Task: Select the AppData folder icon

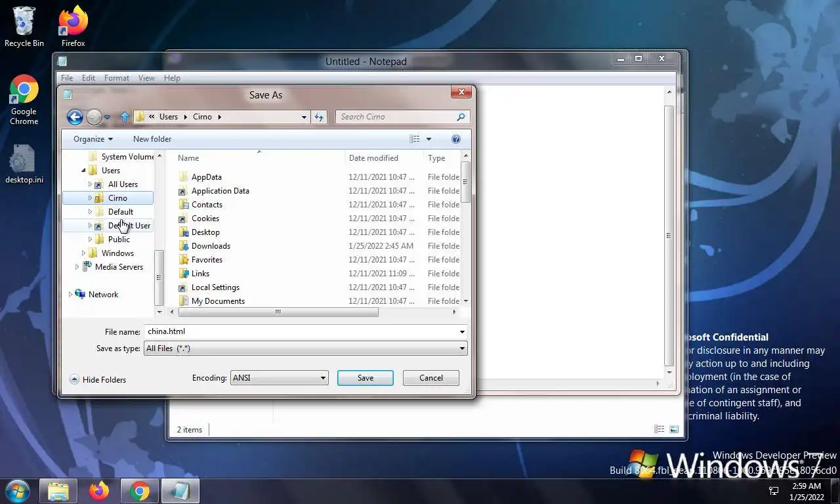Action: point(183,177)
